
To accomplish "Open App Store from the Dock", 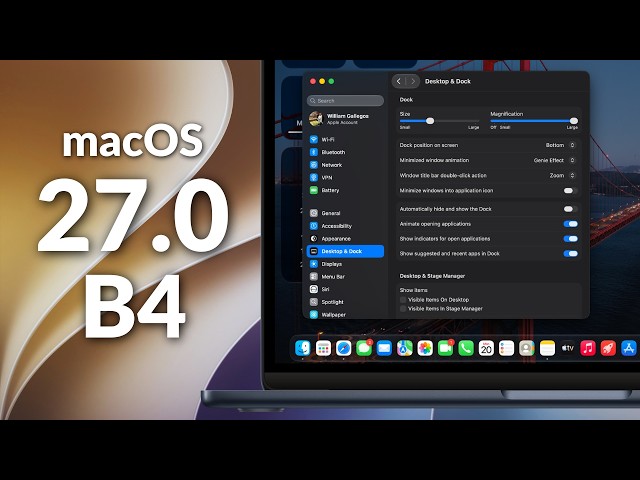I will [629, 348].
